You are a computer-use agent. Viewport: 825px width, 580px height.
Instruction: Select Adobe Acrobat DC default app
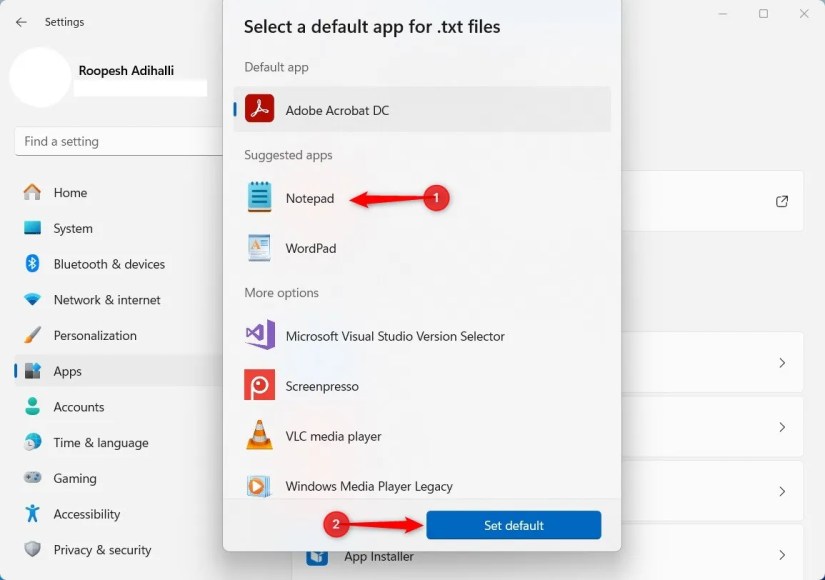(422, 109)
